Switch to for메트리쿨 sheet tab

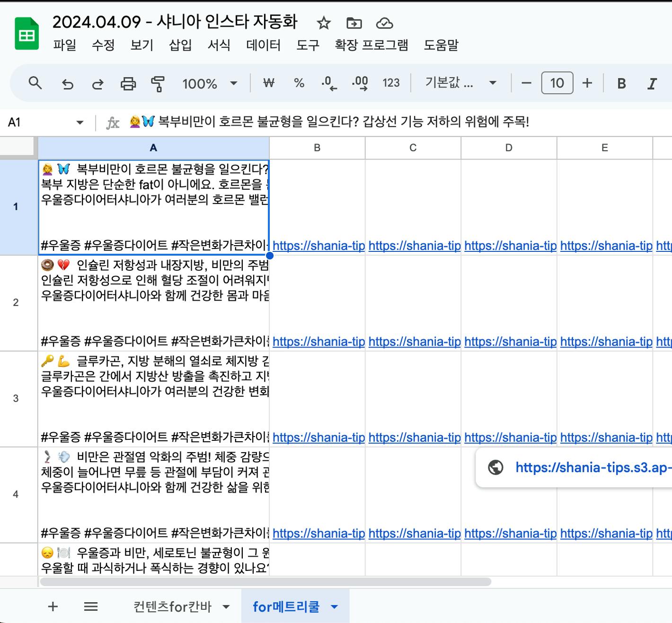tap(286, 606)
